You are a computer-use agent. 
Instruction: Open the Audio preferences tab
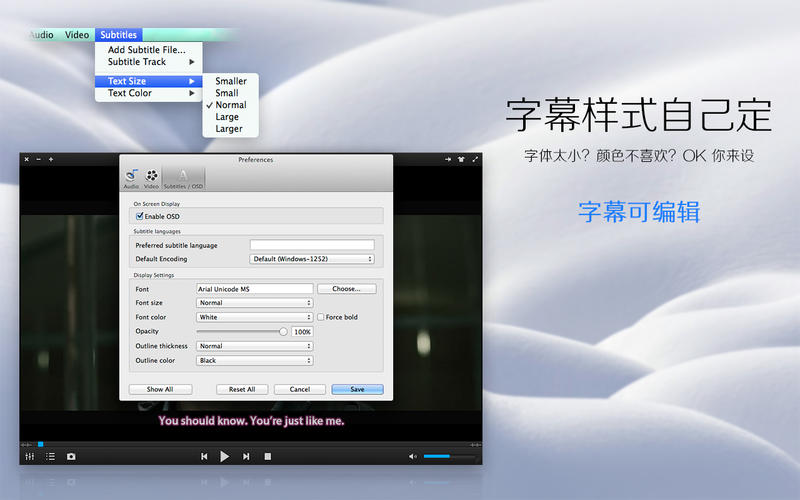(131, 179)
